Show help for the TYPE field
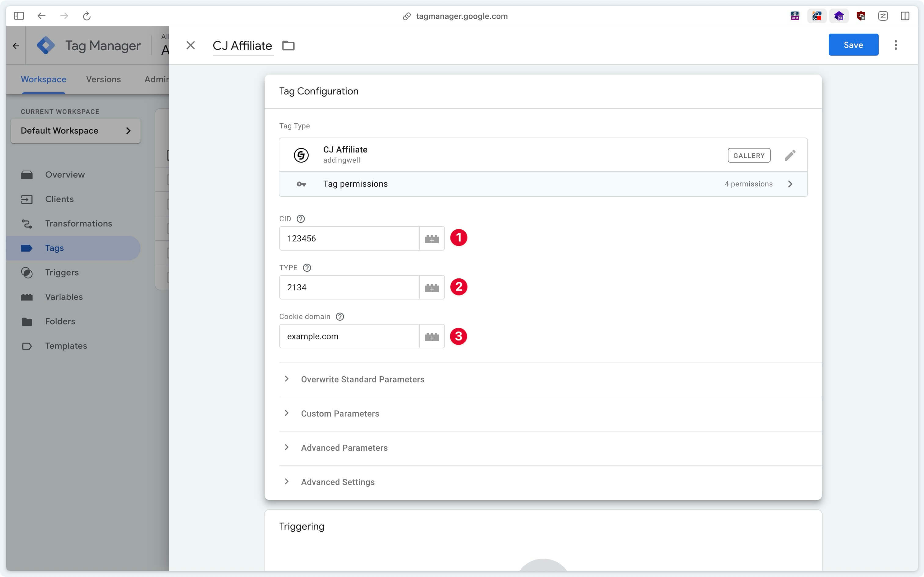Image resolution: width=924 pixels, height=577 pixels. click(x=307, y=267)
